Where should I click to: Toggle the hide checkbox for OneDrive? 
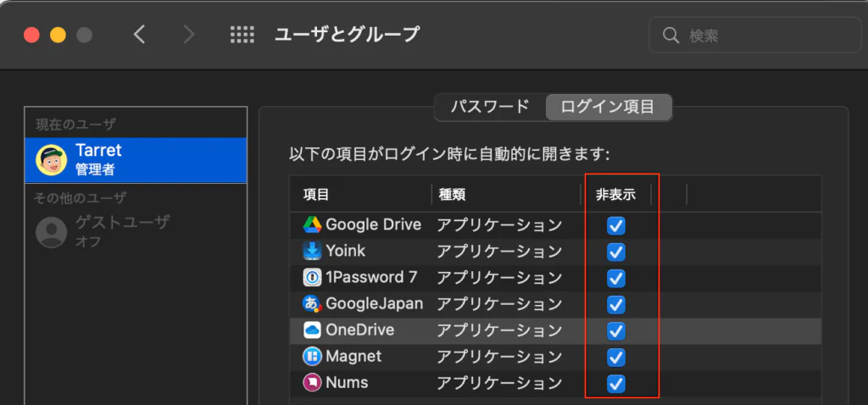(616, 330)
